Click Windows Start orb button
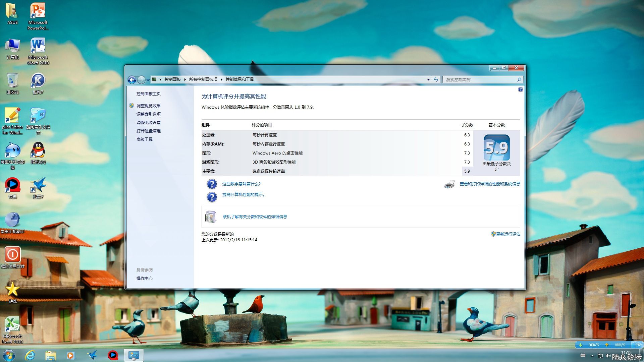644x362 pixels. click(9, 355)
